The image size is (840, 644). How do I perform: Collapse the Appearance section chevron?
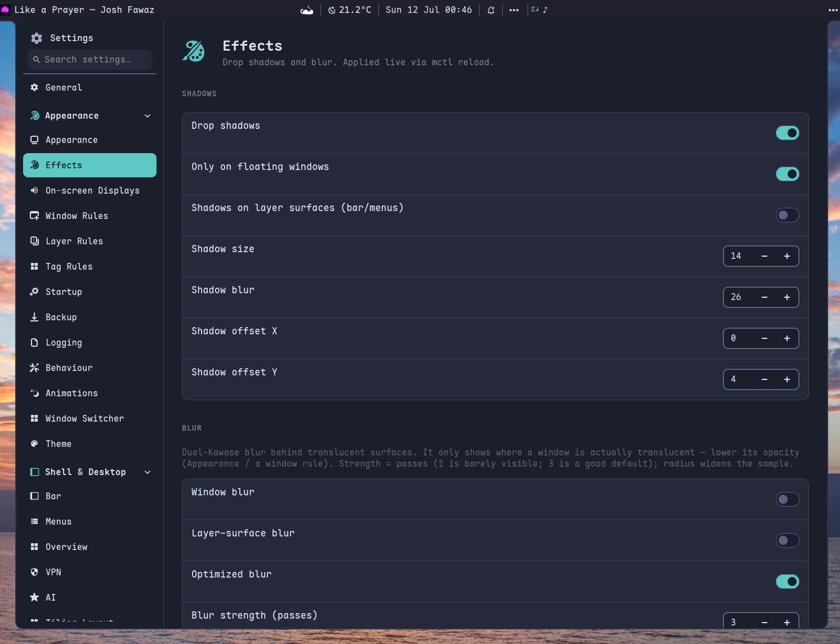coord(148,116)
